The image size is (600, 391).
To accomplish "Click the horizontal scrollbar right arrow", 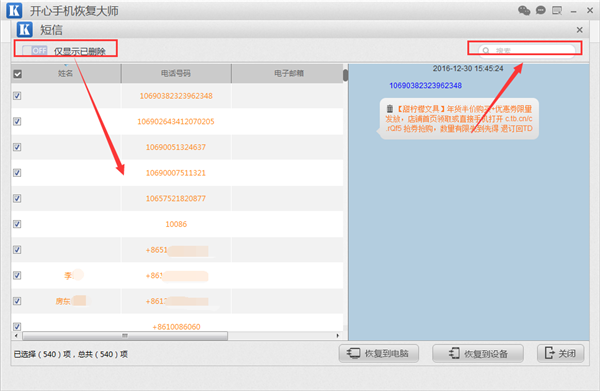I will [338, 336].
